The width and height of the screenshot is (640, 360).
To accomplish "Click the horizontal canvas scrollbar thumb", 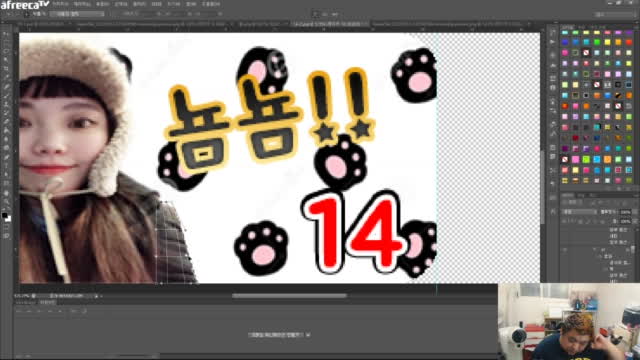I will (289, 296).
